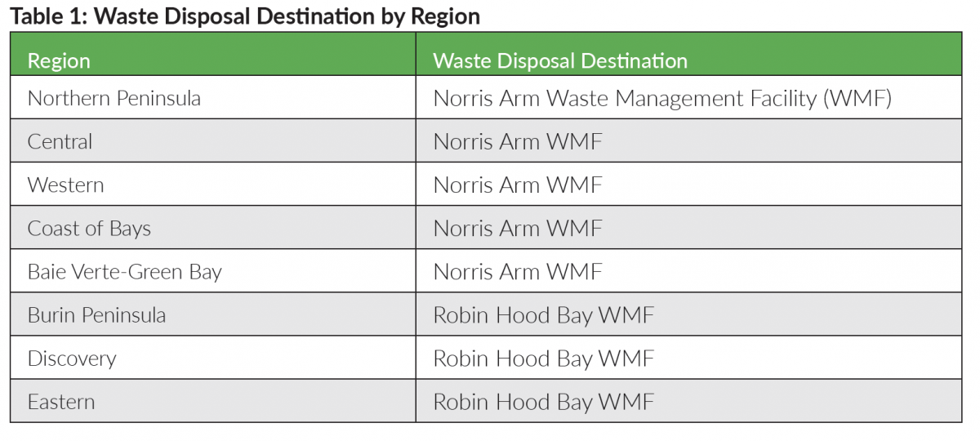Select the 'Baie Verte-Green Bay' cell
Screen dimensions: 980x441
coord(124,271)
